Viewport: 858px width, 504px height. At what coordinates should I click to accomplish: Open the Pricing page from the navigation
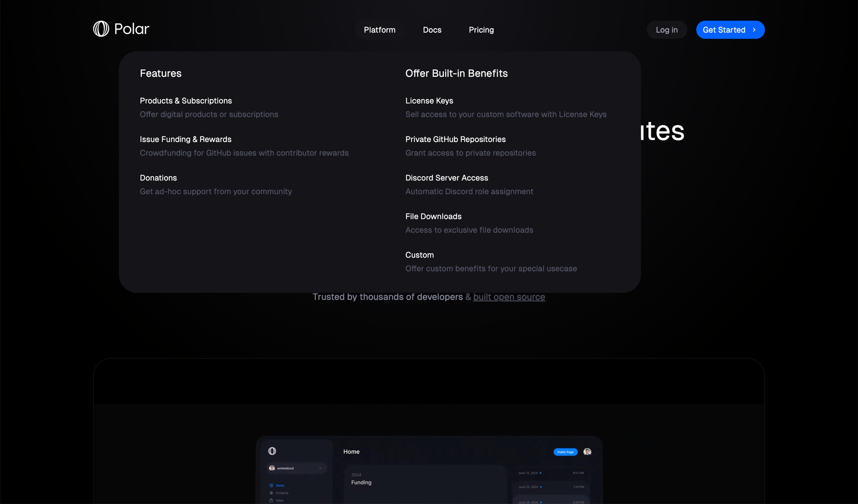pyautogui.click(x=481, y=29)
